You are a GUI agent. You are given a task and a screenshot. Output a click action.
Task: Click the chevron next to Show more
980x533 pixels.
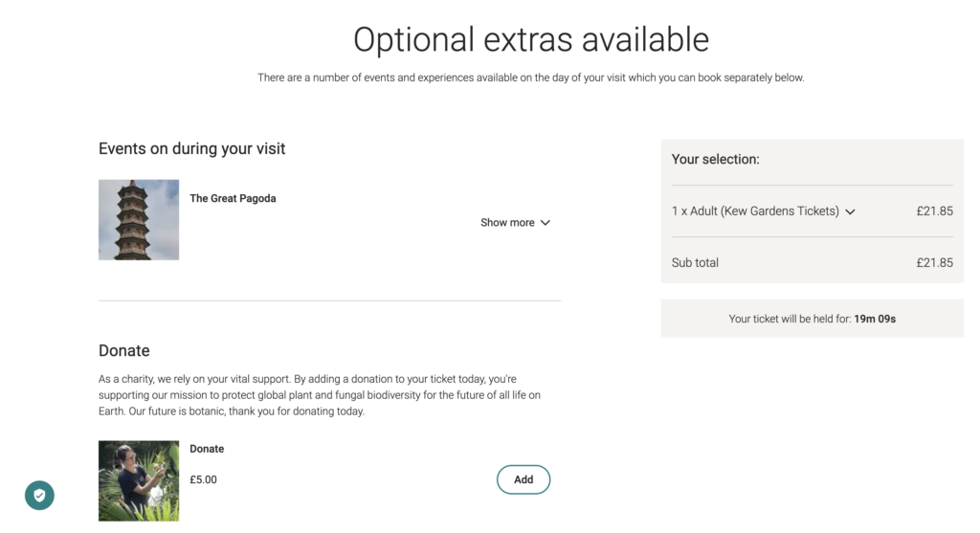pos(545,223)
